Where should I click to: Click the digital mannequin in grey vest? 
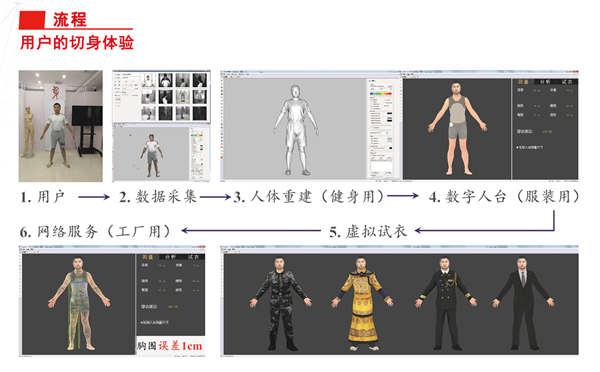pyautogui.click(x=457, y=128)
